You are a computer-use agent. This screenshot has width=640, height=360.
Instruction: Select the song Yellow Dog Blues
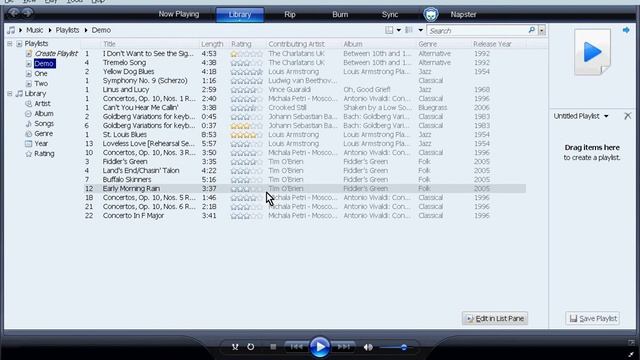click(x=128, y=71)
